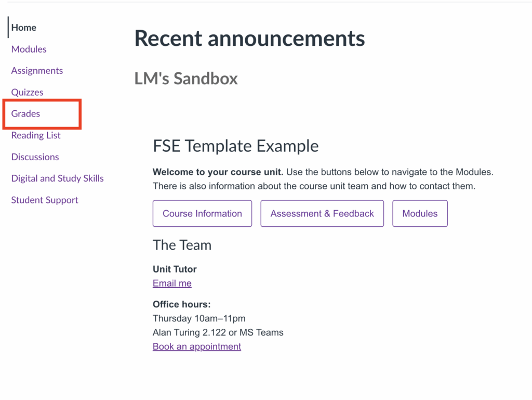Click the Recent announcements heading
The width and height of the screenshot is (532, 400).
click(x=249, y=38)
